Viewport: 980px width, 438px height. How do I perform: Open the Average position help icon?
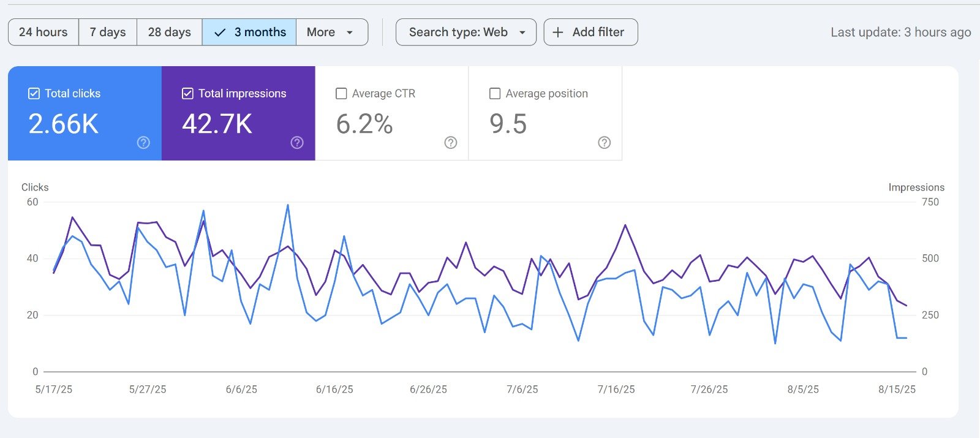tap(605, 143)
